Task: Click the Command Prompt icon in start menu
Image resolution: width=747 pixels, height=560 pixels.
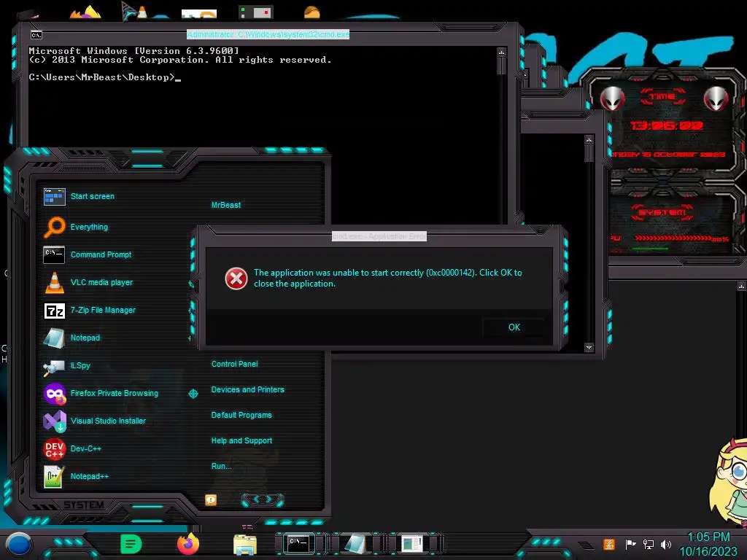Action: (54, 254)
